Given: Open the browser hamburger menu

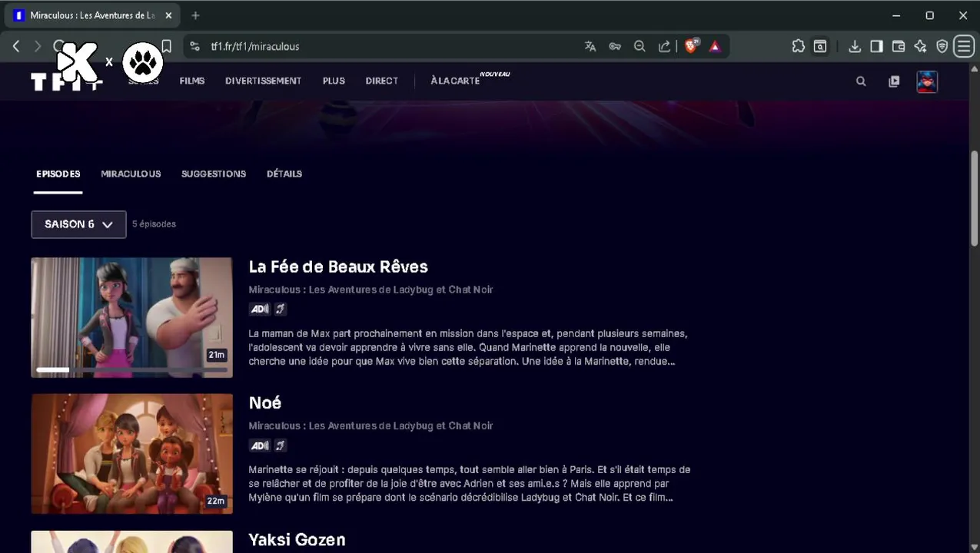Looking at the screenshot, I should 964,46.
